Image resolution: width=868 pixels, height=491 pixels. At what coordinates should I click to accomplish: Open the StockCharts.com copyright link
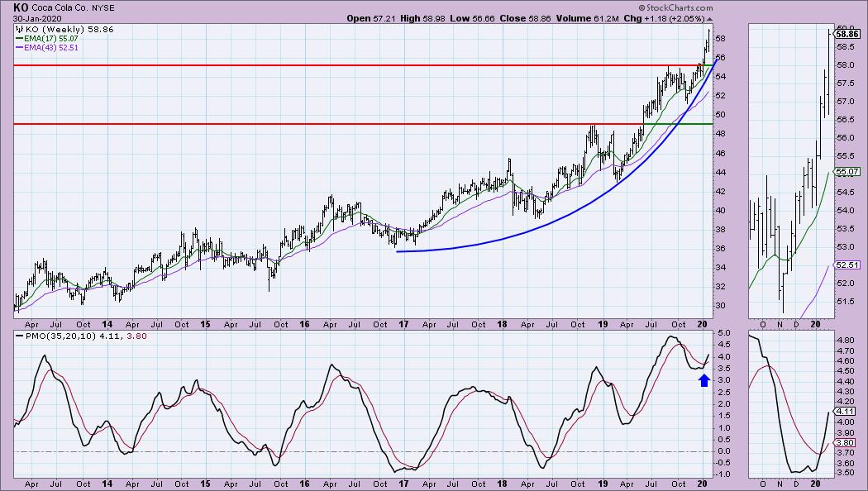675,7
